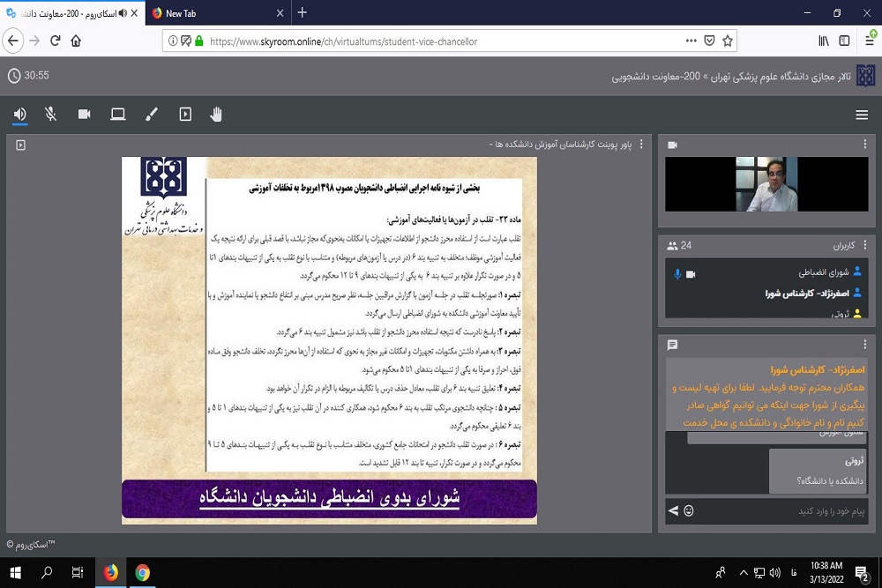Viewport: 882px width, 588px height.
Task: Select the whiteboard brush tool
Action: (151, 115)
